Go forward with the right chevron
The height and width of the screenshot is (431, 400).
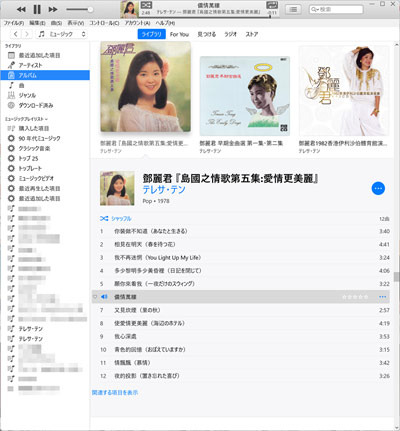click(x=27, y=34)
